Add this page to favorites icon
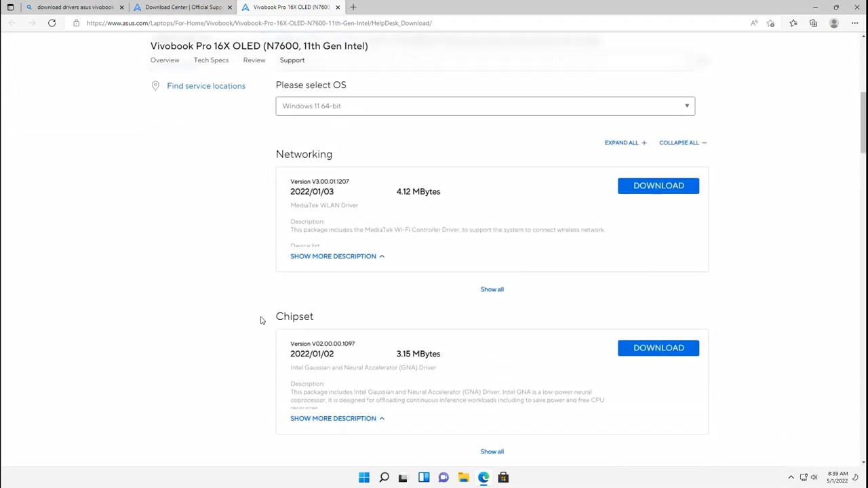Viewport: 868px width, 488px height. click(770, 23)
